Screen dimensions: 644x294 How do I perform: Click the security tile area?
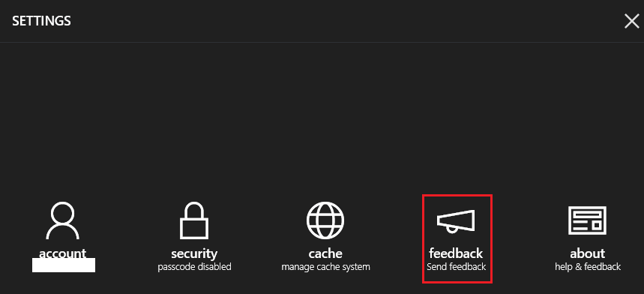(x=194, y=237)
